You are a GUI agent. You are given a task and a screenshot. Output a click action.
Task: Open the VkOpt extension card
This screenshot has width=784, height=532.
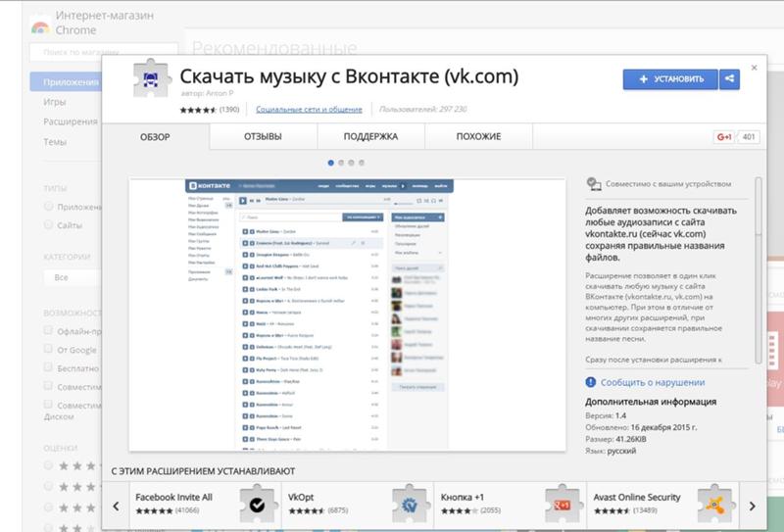(x=358, y=505)
